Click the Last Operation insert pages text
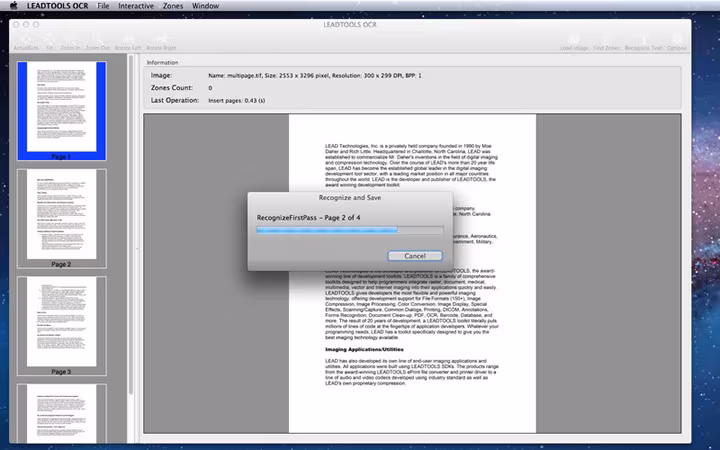 coord(236,100)
